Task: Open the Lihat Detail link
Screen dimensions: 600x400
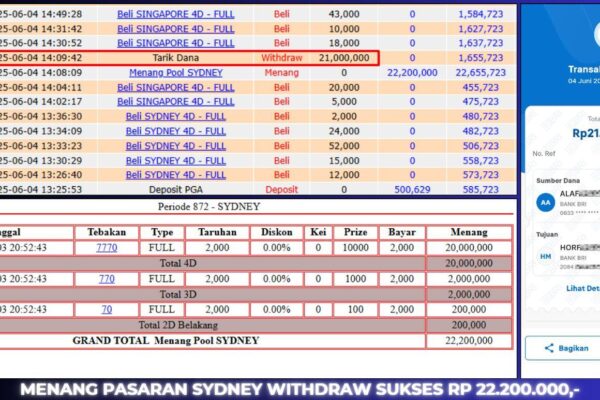Action: [x=583, y=288]
